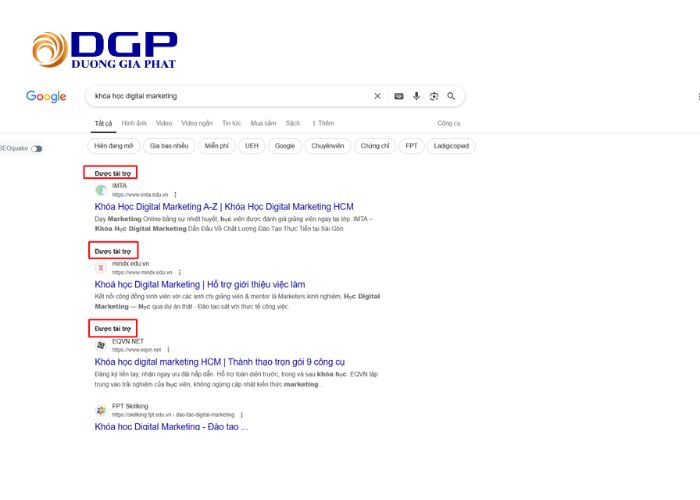Apply the Miễn phí filter chip
700x500 pixels.
pyautogui.click(x=217, y=146)
